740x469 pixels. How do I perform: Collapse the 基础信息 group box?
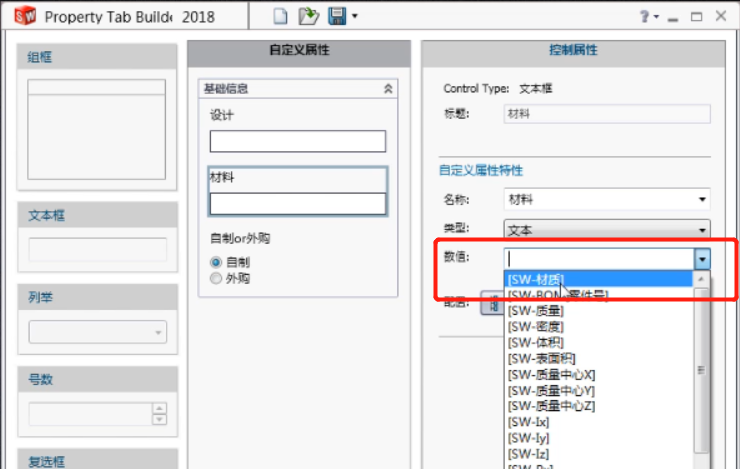point(388,89)
